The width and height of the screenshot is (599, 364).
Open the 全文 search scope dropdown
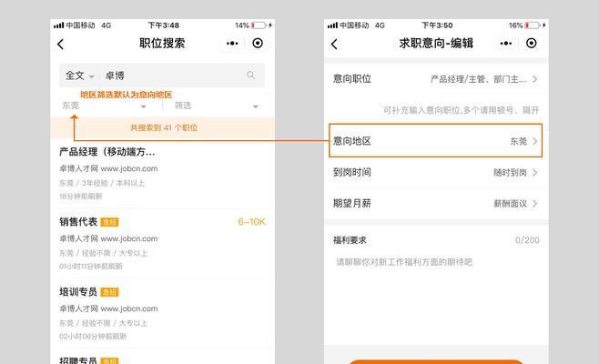pos(79,76)
